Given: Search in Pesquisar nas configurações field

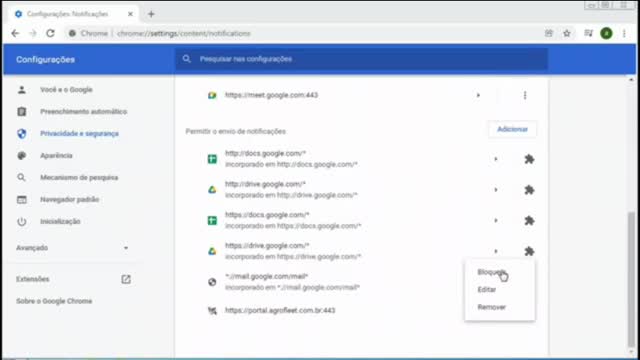Looking at the screenshot, I should tap(362, 59).
